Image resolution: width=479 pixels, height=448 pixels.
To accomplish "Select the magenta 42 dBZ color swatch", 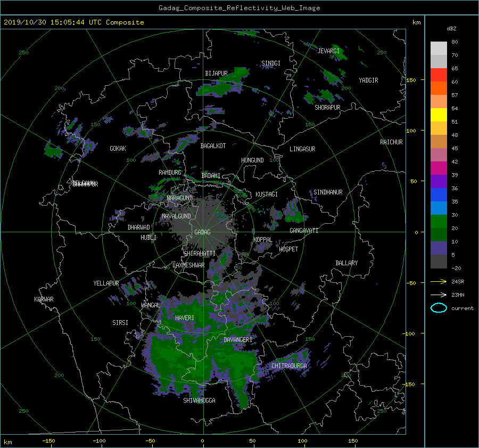I will point(439,168).
